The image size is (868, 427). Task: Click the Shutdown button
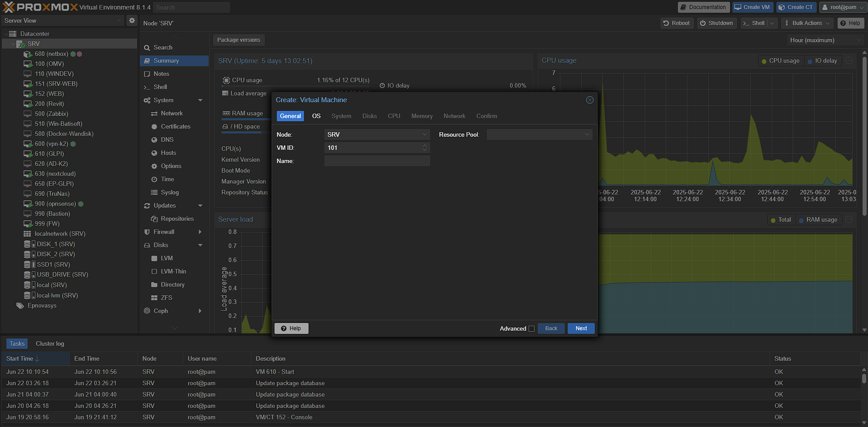716,23
